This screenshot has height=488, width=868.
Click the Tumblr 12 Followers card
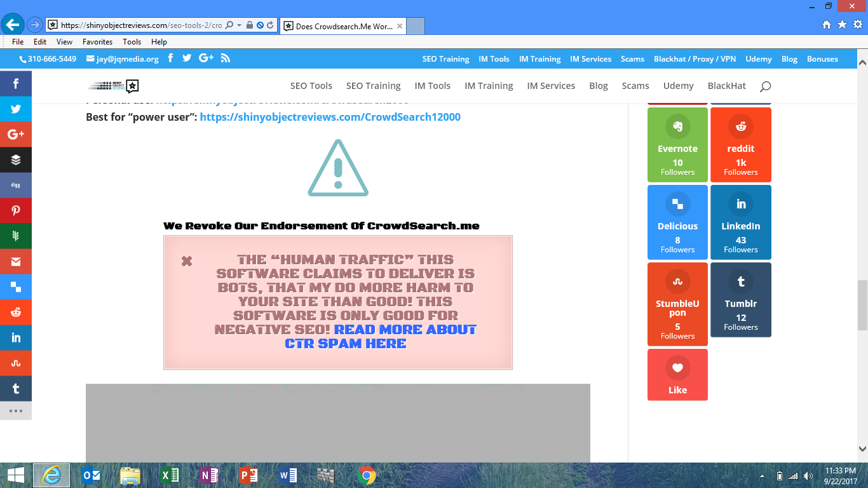tap(741, 300)
